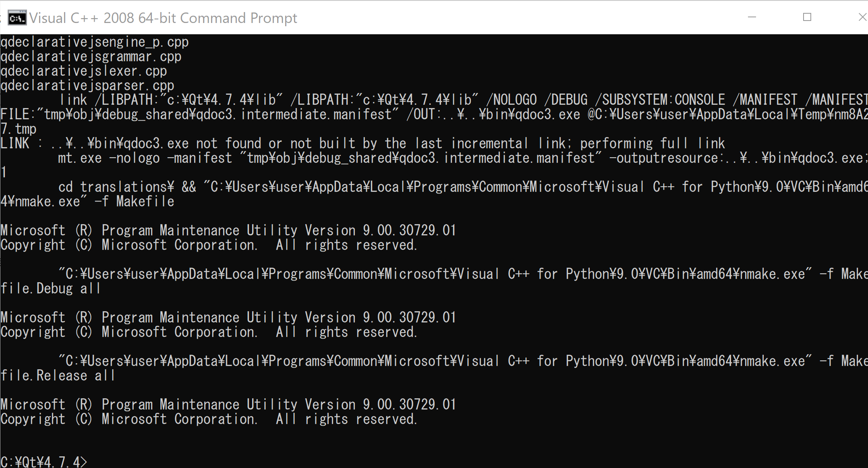Click the C:¥Qt¥4.7.4> prompt line

[x=44, y=462]
